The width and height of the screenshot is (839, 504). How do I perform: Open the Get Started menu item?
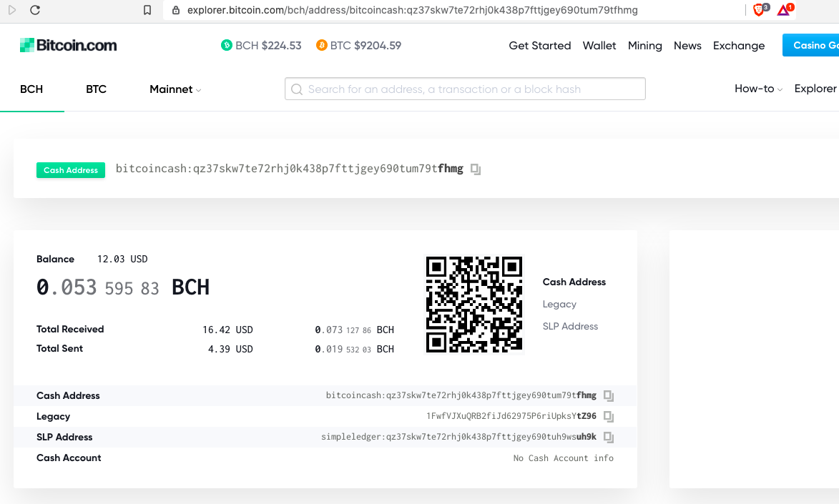(539, 46)
